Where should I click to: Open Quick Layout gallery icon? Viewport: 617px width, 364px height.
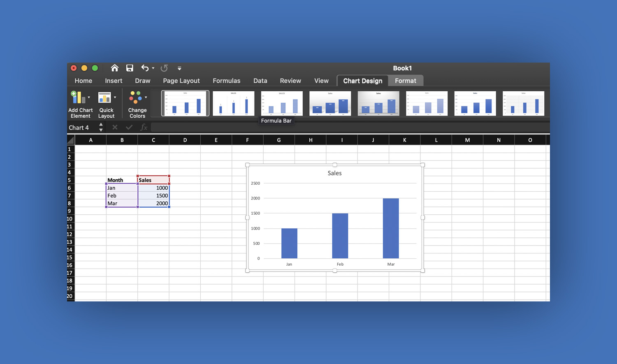click(104, 97)
